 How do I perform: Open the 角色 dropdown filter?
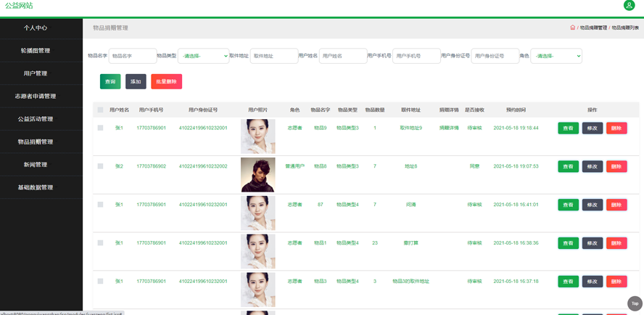coord(556,56)
